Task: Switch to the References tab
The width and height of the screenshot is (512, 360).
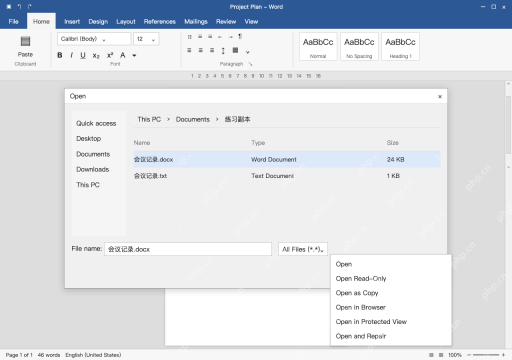Action: pos(160,22)
